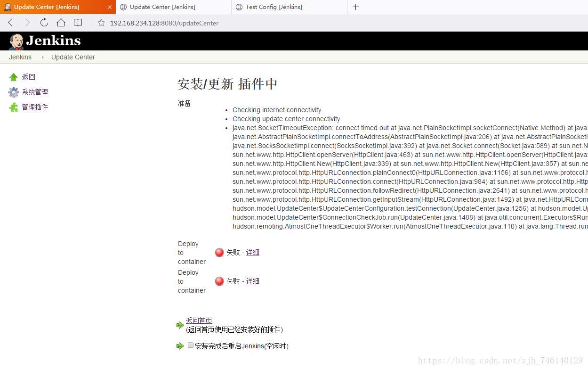This screenshot has width=588, height=370.
Task: Switch to the Test Config [Jenkins] tab
Action: tap(289, 7)
